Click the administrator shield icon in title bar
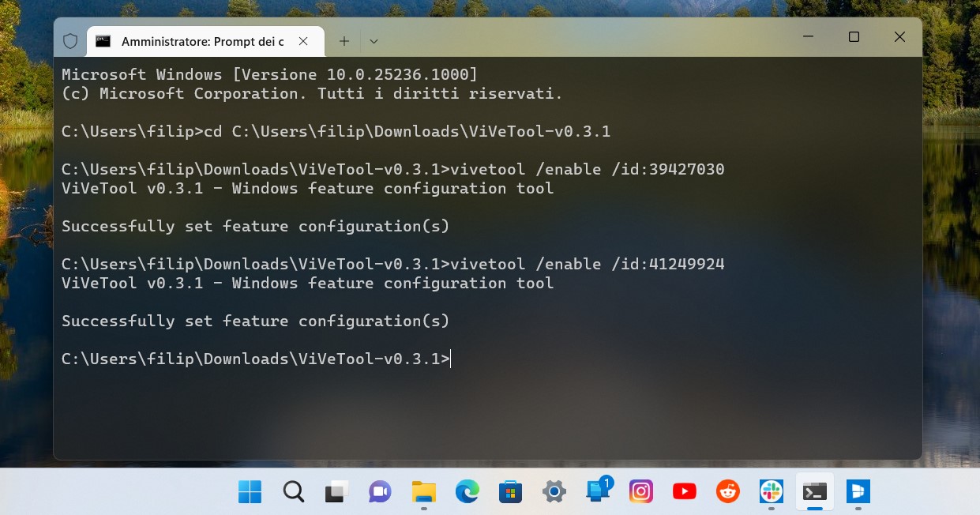 [x=70, y=41]
